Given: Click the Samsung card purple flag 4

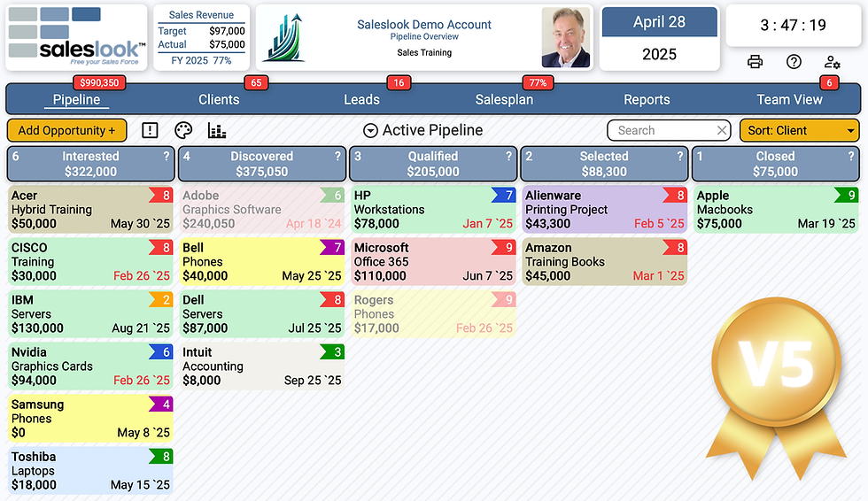Looking at the screenshot, I should [161, 404].
